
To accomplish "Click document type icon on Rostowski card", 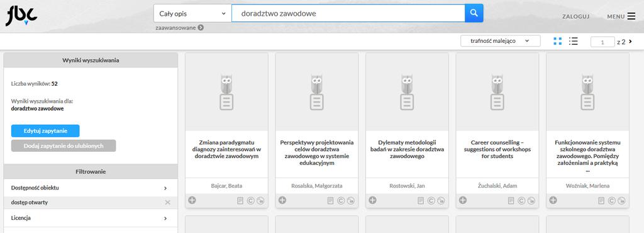I will coord(421,201).
